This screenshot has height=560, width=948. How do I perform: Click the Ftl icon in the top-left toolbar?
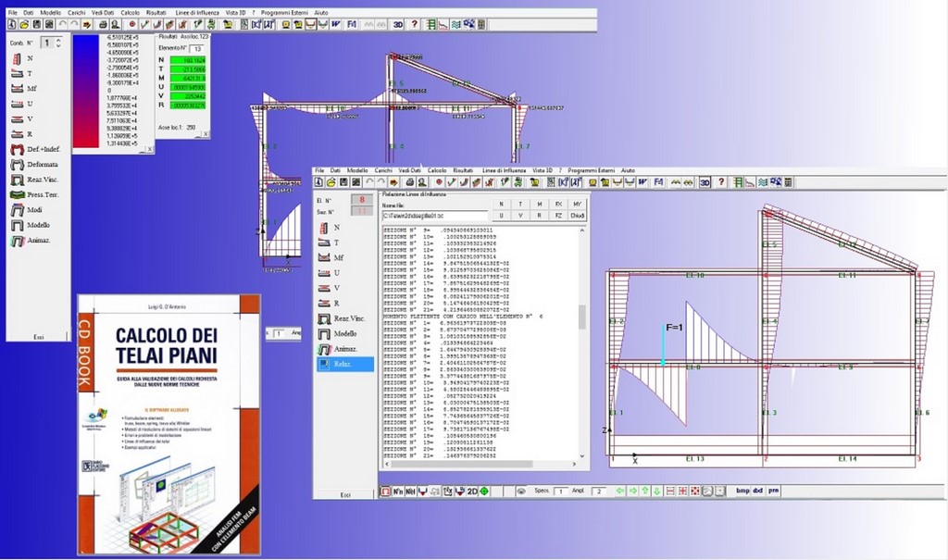[352, 25]
